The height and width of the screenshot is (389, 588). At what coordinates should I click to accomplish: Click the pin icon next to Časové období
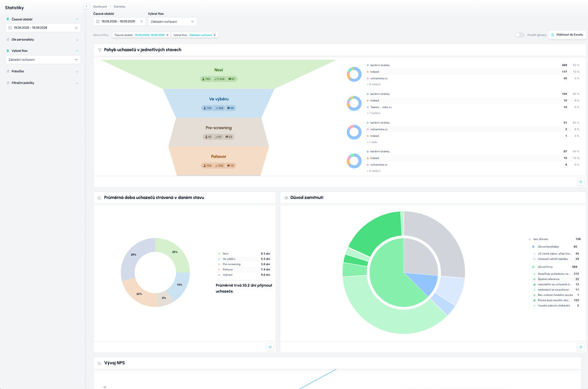8,19
